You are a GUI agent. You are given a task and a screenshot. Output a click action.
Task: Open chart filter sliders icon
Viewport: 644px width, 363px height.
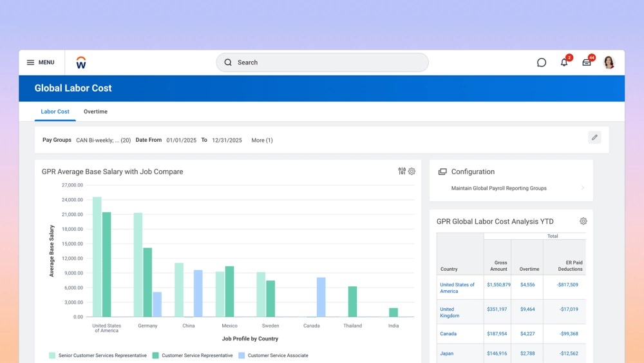click(402, 172)
